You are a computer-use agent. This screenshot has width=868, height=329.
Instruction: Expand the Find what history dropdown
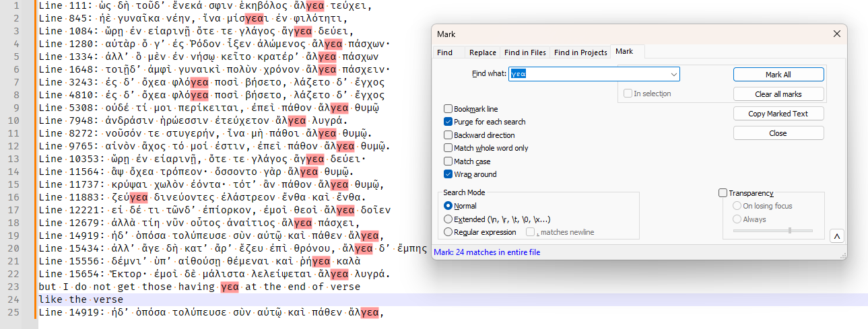[x=673, y=74]
